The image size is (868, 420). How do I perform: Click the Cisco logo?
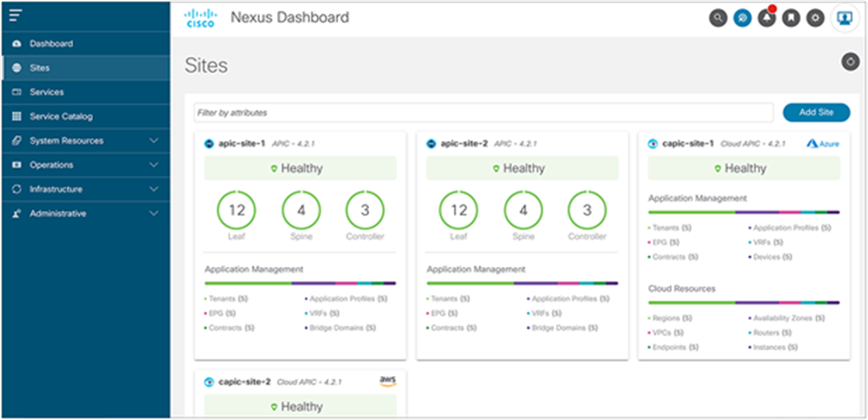point(200,18)
